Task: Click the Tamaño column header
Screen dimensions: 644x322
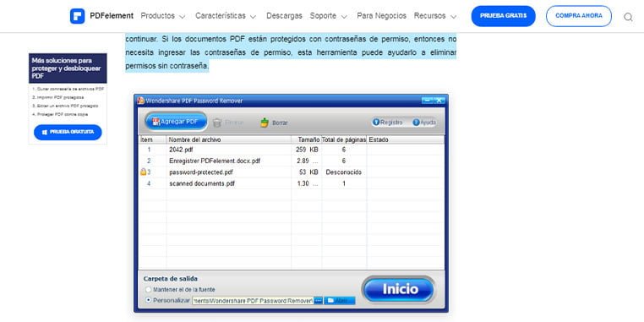Action: [307, 139]
